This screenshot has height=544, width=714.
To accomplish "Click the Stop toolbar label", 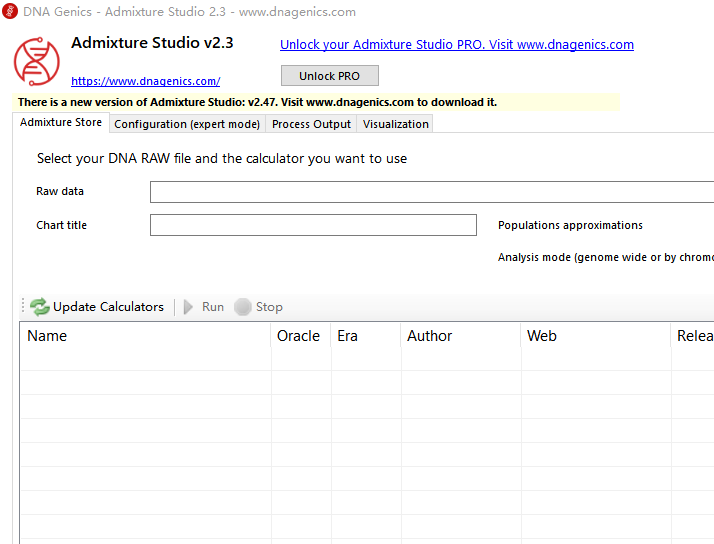I will tap(269, 307).
